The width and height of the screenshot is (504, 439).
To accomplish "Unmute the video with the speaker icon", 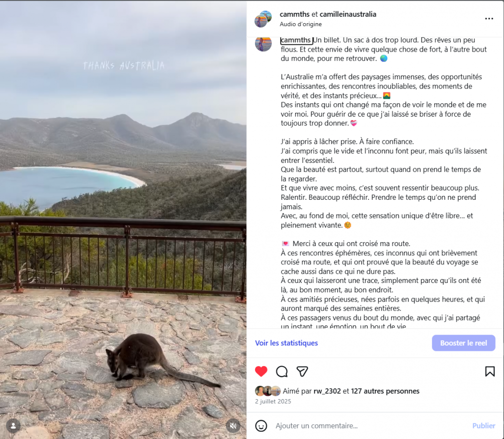I will (233, 426).
